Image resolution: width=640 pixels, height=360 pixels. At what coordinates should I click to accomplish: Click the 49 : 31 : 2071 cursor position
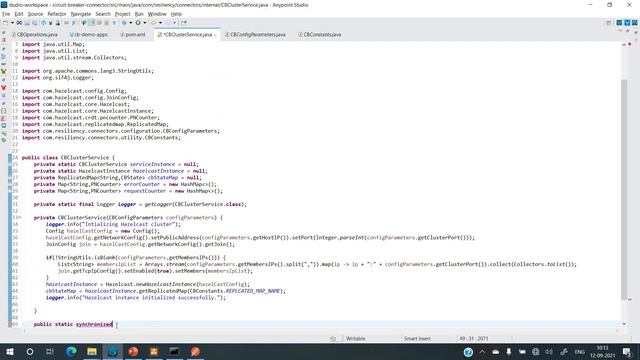click(473, 338)
